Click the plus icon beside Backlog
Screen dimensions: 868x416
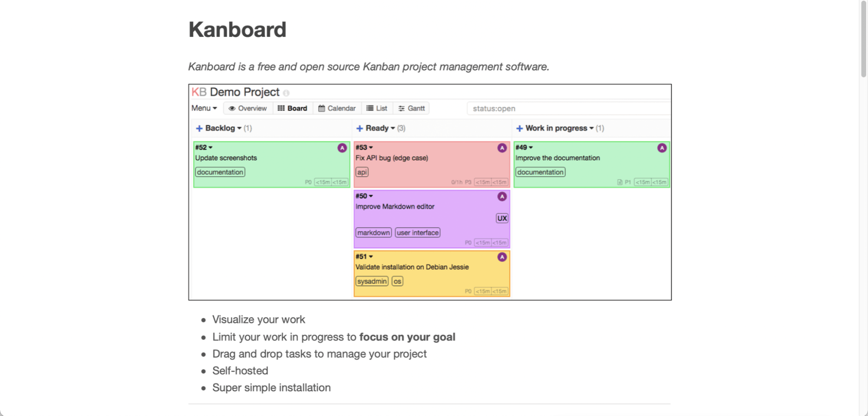[199, 128]
